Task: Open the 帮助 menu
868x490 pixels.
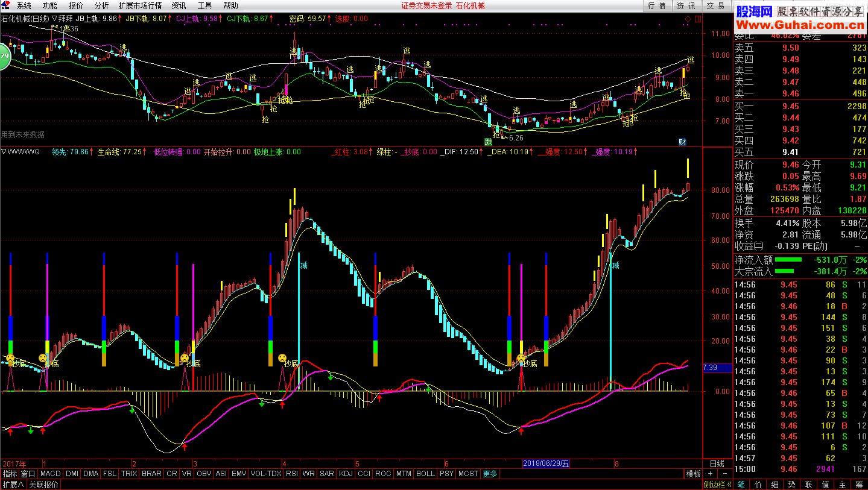Action: point(231,5)
